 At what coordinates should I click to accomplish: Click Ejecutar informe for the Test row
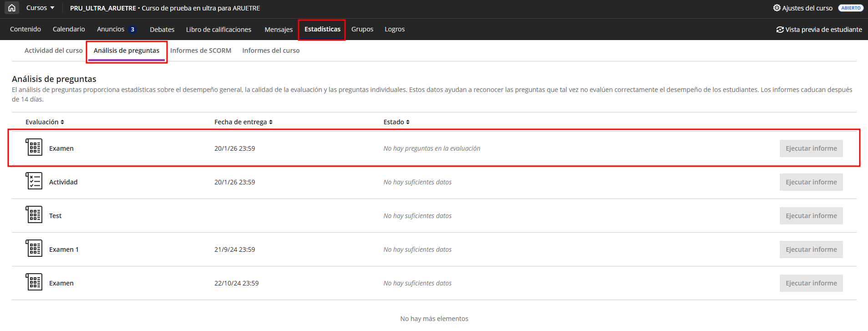tap(811, 216)
